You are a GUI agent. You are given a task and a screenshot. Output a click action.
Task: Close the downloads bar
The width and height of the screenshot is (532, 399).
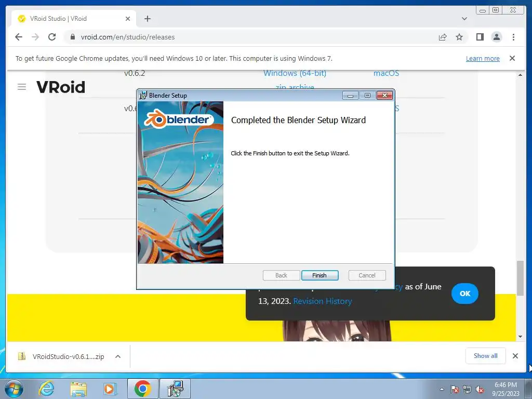pyautogui.click(x=515, y=356)
